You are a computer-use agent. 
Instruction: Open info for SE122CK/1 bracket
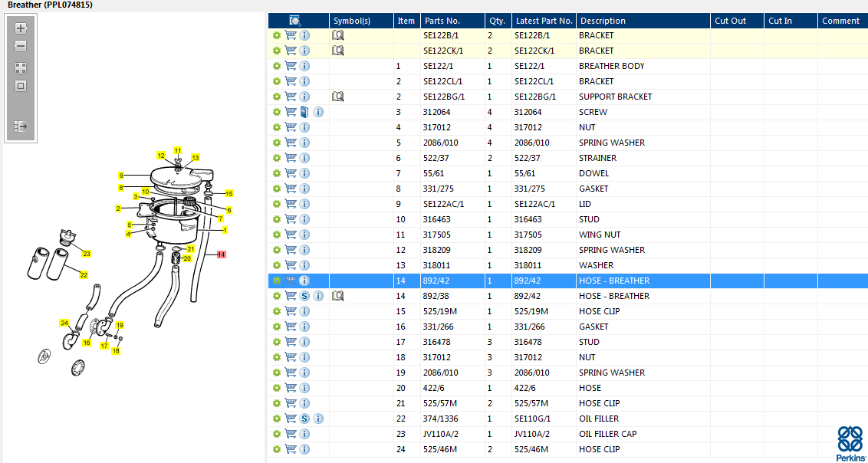pyautogui.click(x=304, y=51)
